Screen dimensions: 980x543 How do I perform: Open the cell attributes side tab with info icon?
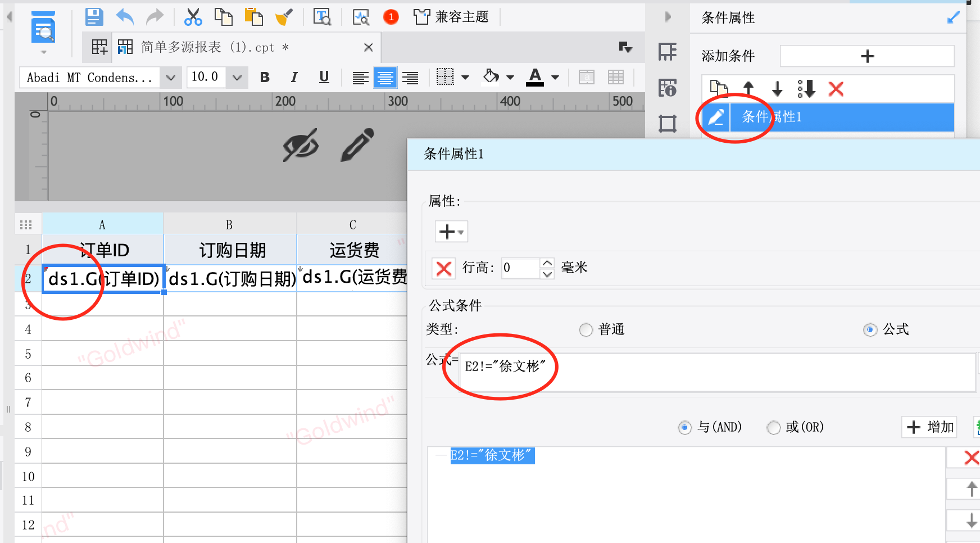tap(668, 88)
